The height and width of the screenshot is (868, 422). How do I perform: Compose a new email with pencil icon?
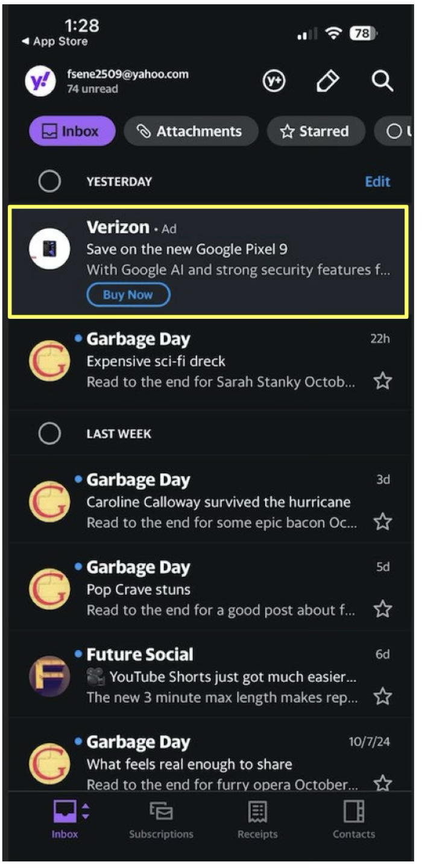click(x=328, y=81)
